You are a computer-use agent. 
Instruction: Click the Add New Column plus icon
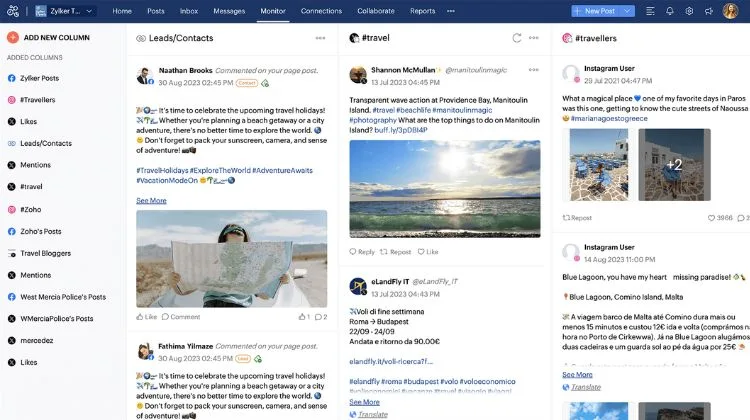click(x=13, y=37)
